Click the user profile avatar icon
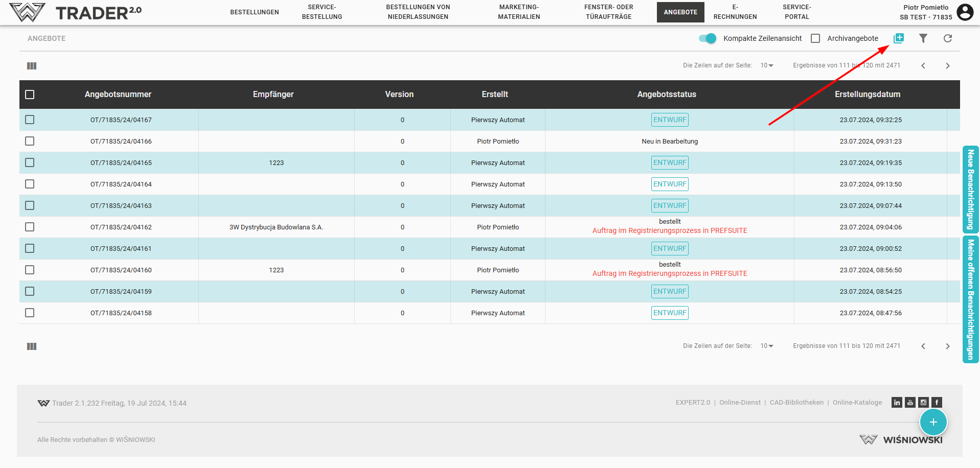This screenshot has width=980, height=468. pyautogui.click(x=965, y=12)
